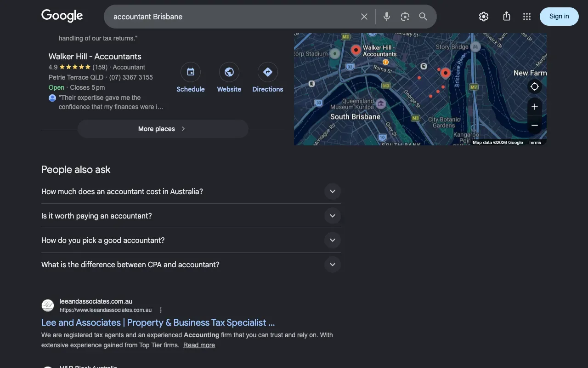
Task: Click the Story Bridge label on map
Action: click(452, 46)
